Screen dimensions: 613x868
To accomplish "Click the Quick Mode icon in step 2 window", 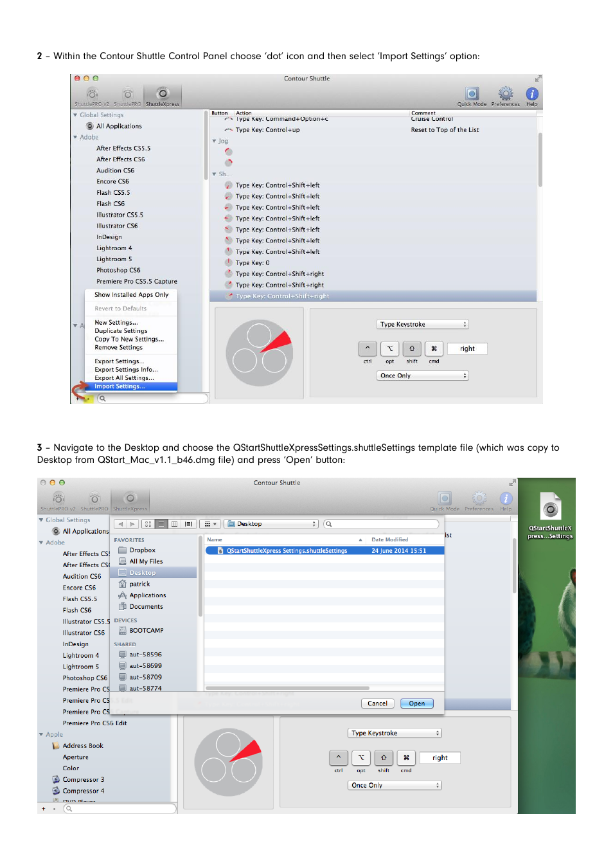I will point(472,95).
